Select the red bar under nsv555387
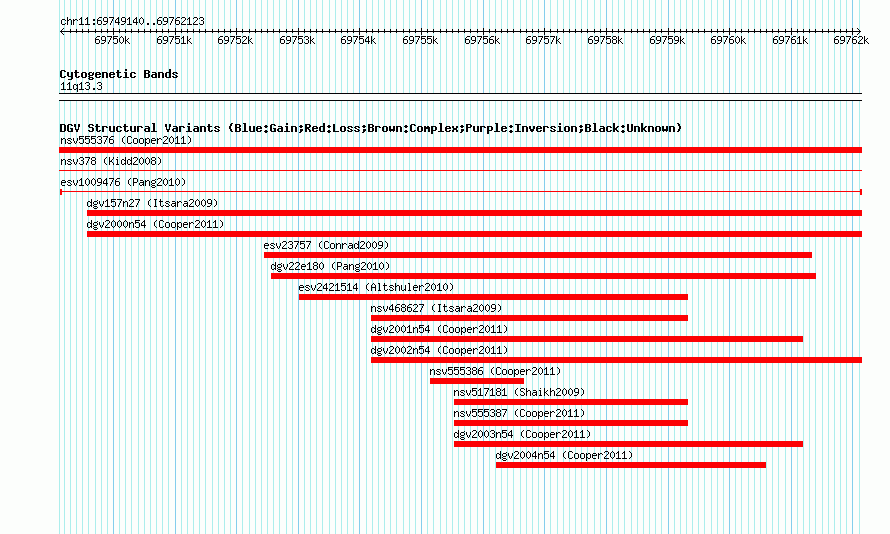The width and height of the screenshot is (890, 534). click(570, 423)
